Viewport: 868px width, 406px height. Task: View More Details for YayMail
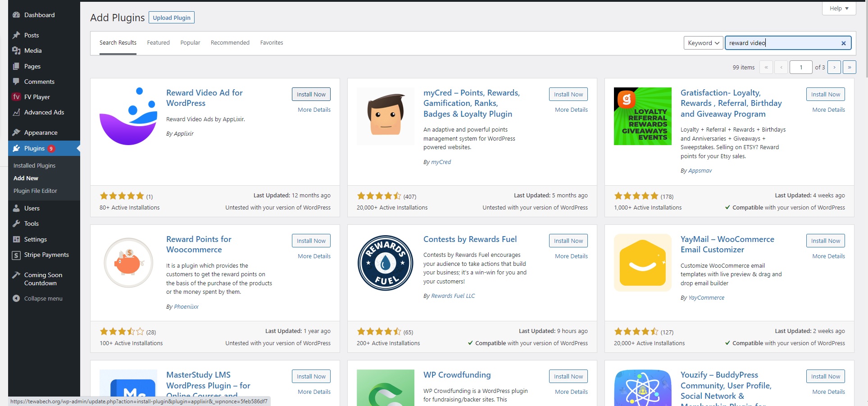828,256
